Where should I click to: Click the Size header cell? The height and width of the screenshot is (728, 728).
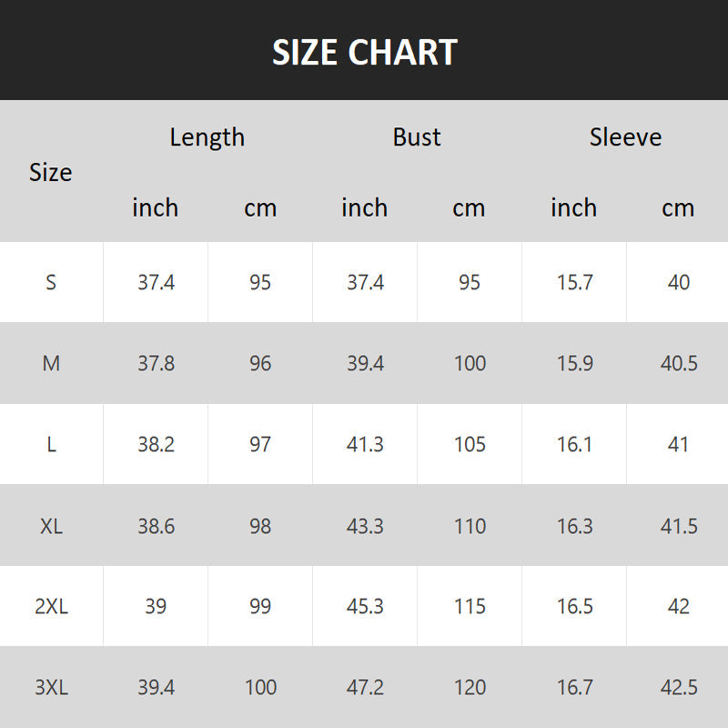point(51,172)
